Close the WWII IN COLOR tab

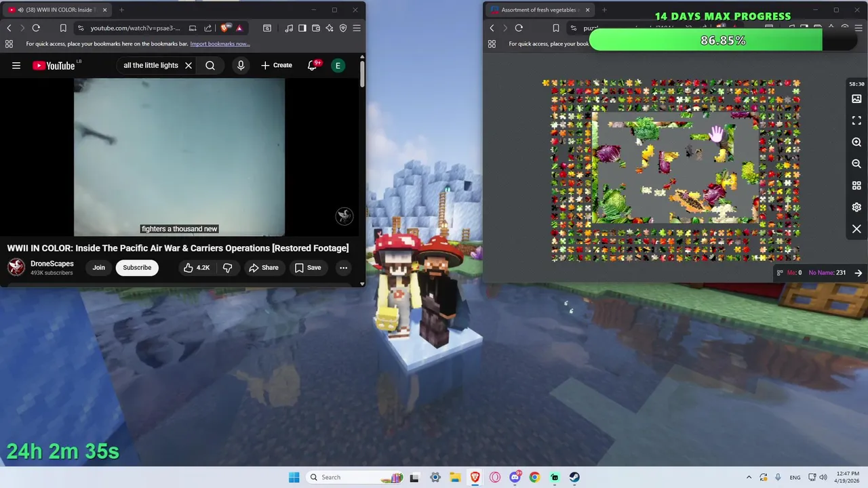105,10
